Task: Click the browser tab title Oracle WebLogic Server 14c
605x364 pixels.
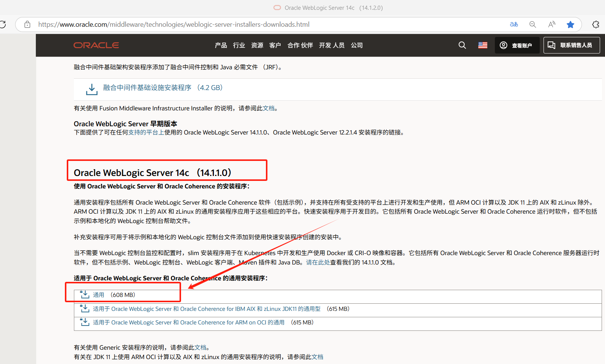Action: [x=334, y=8]
